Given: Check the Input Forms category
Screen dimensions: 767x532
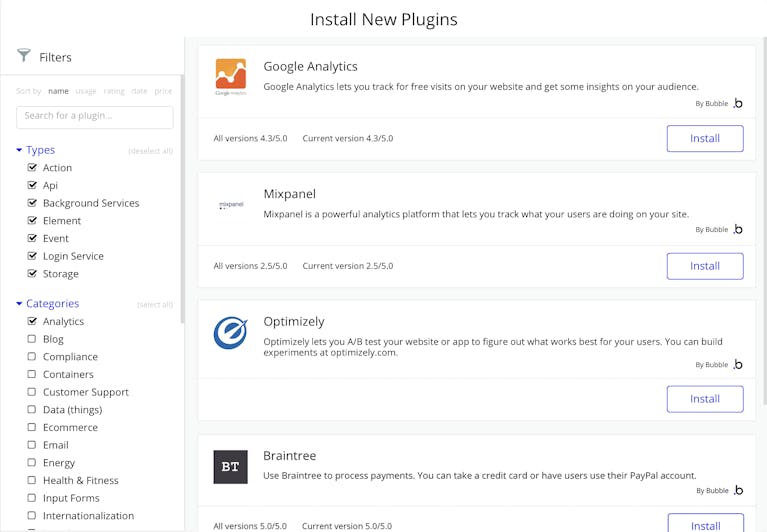Looking at the screenshot, I should [32, 498].
